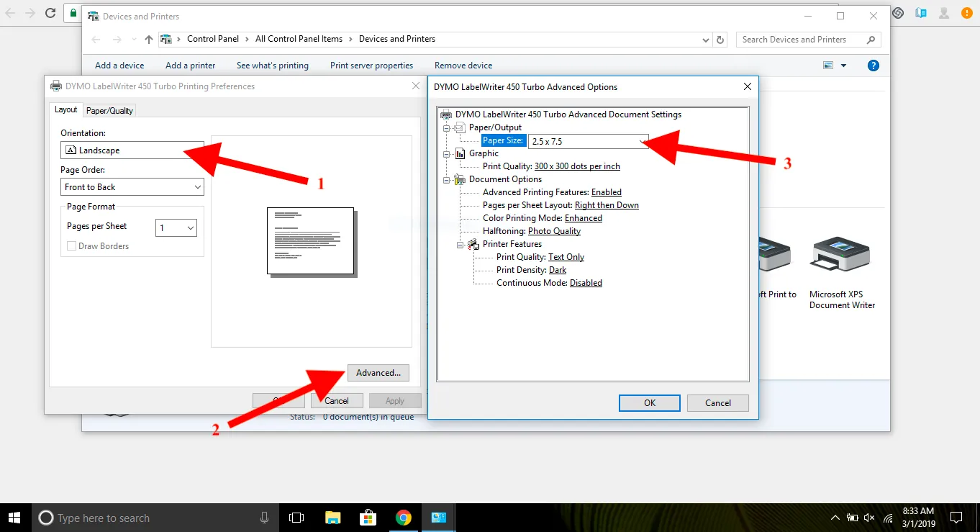Click the Document Options printer icon

[x=460, y=179]
